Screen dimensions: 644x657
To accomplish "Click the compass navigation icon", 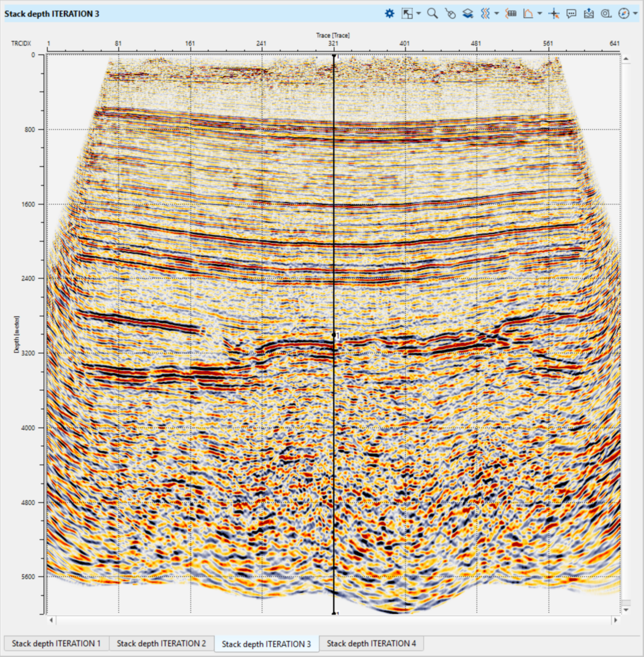I will click(624, 14).
